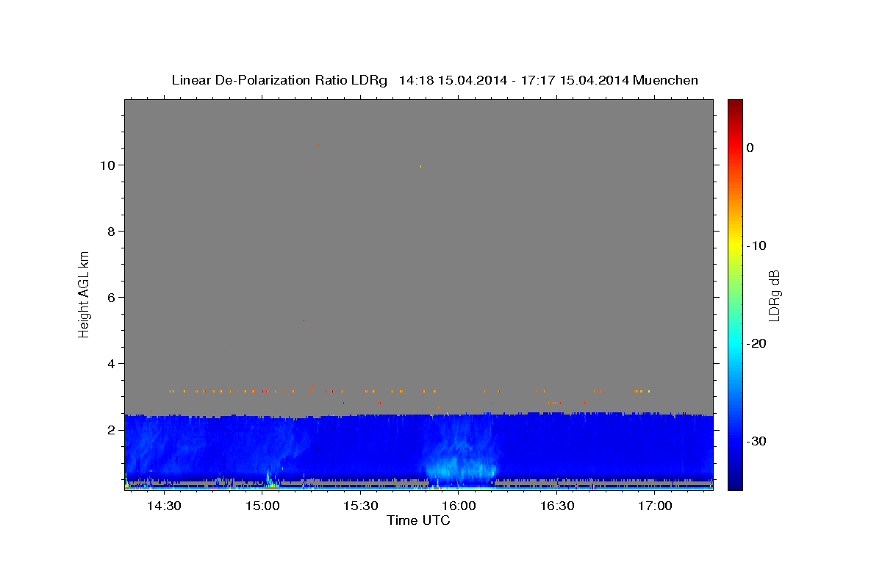Click the plot title text
882x588 pixels.
[434, 80]
